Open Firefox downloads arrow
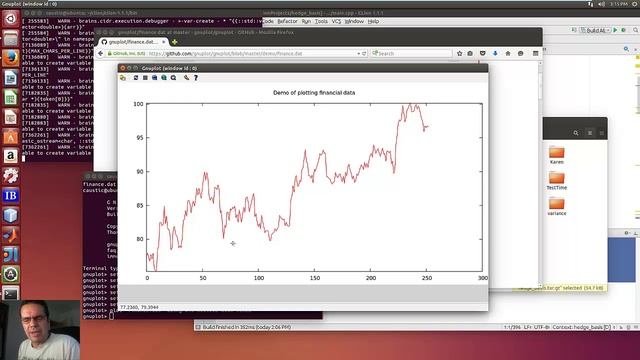The width and height of the screenshot is (640, 360). click(x=495, y=53)
